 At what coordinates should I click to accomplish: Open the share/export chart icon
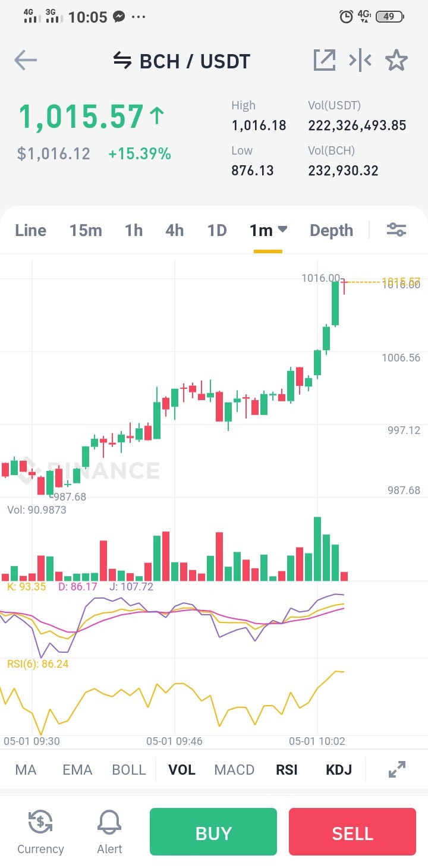point(325,60)
